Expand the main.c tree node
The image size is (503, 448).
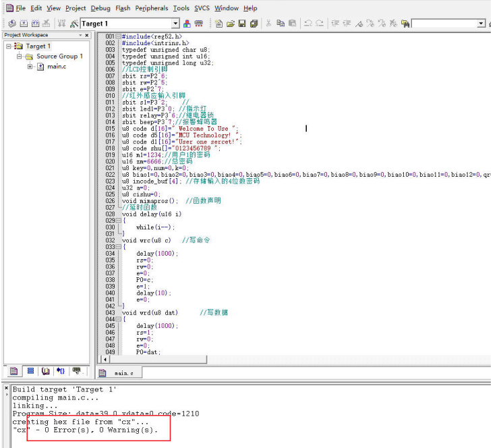pos(30,67)
